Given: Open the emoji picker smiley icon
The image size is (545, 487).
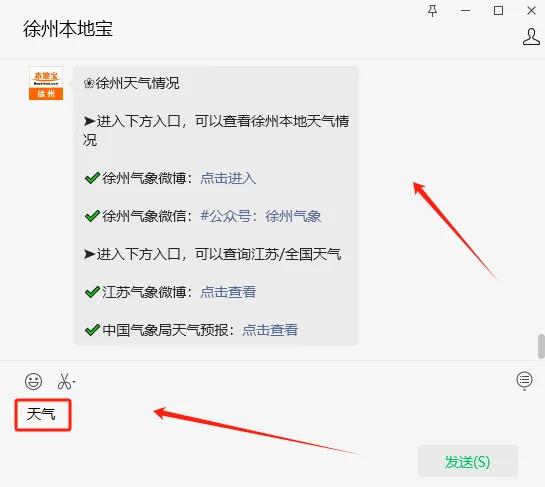Looking at the screenshot, I should [33, 381].
